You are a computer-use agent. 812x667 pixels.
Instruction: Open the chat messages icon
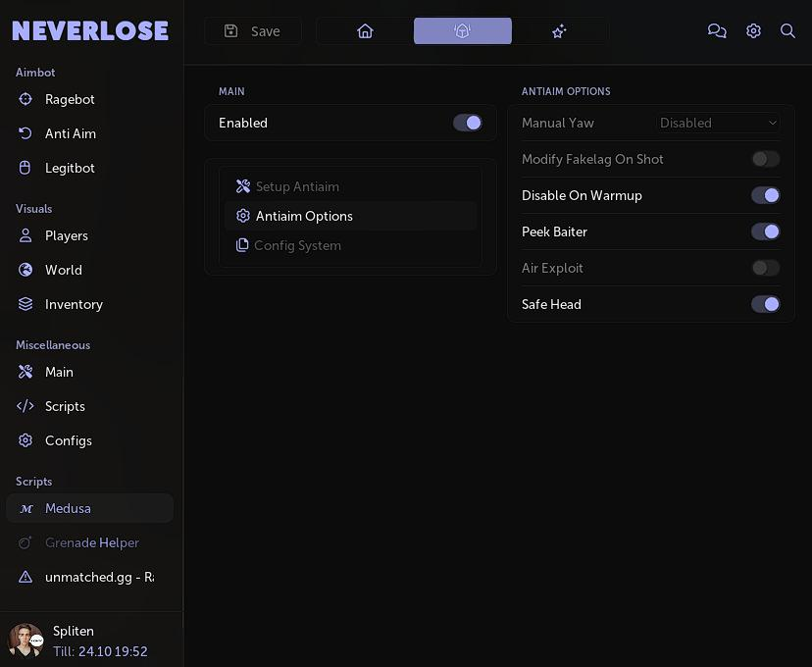[717, 31]
